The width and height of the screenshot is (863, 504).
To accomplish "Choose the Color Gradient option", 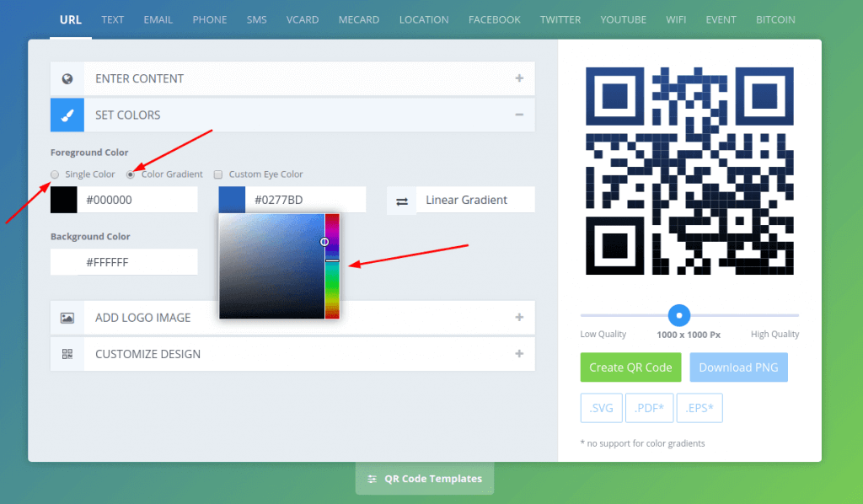I will [129, 174].
